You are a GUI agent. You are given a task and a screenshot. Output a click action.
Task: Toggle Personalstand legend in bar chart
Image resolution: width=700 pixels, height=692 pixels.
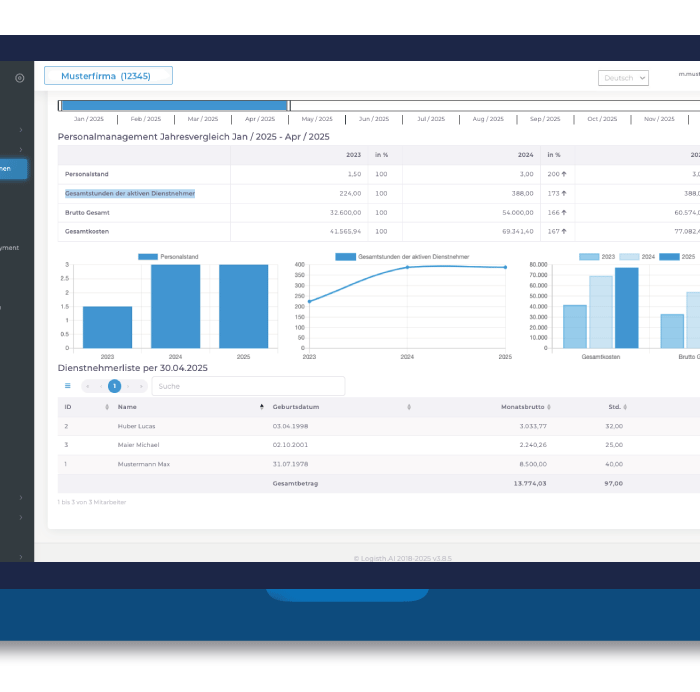[x=148, y=257]
